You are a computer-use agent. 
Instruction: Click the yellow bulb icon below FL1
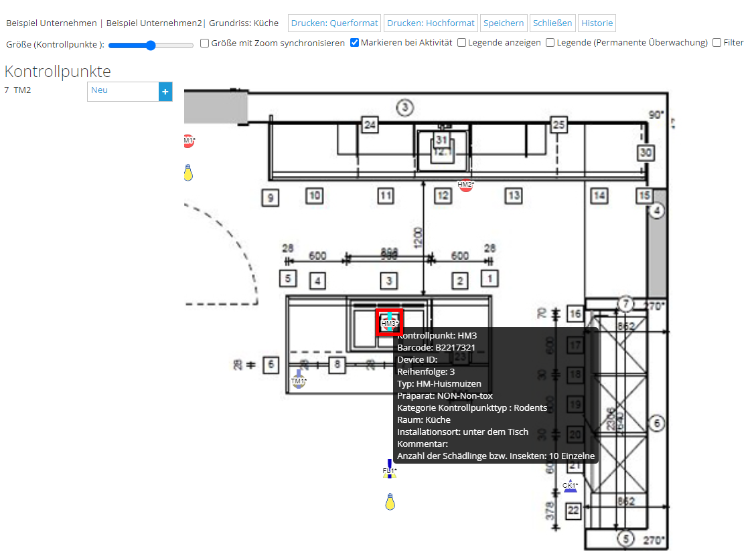pyautogui.click(x=390, y=502)
